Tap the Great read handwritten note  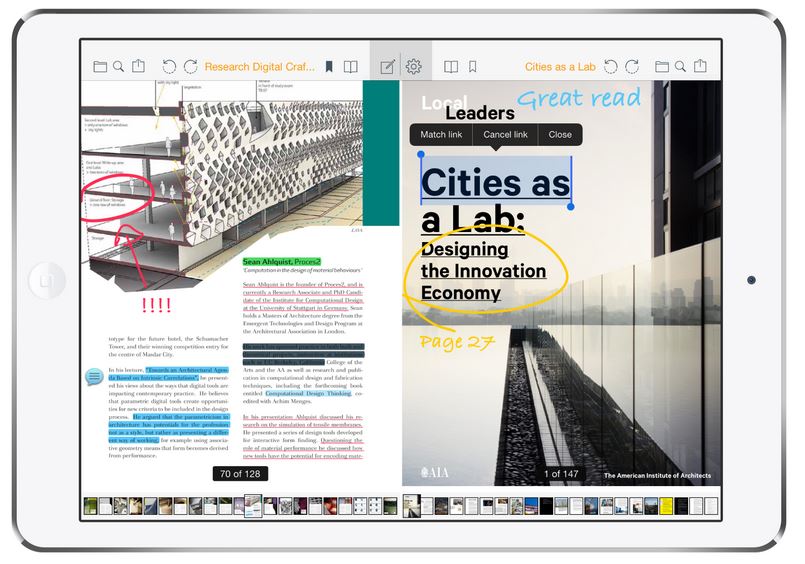click(579, 98)
